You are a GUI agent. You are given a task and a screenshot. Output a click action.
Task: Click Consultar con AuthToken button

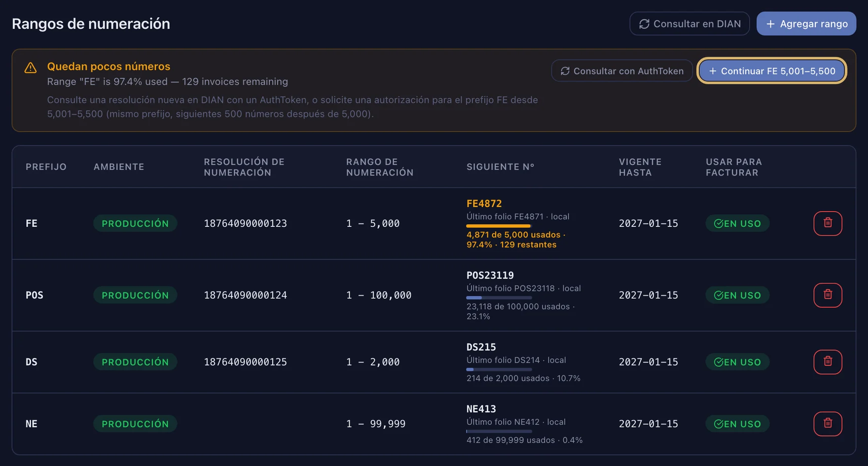click(x=622, y=71)
